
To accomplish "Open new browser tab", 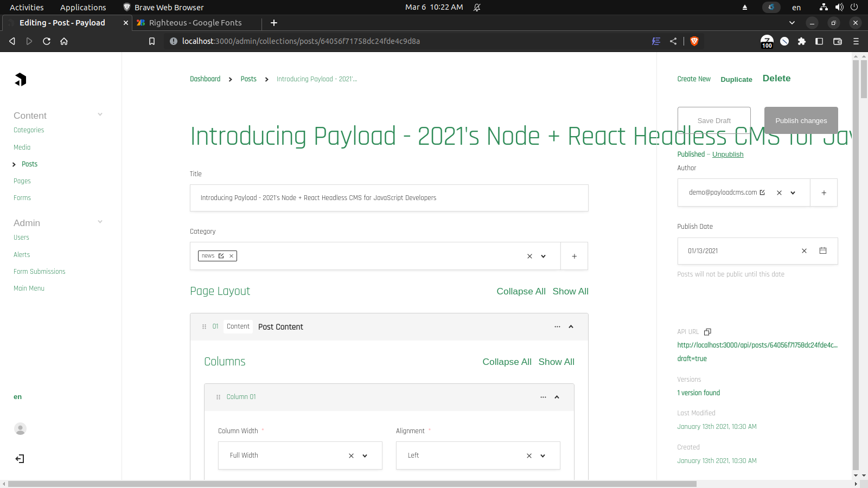I will click(274, 23).
